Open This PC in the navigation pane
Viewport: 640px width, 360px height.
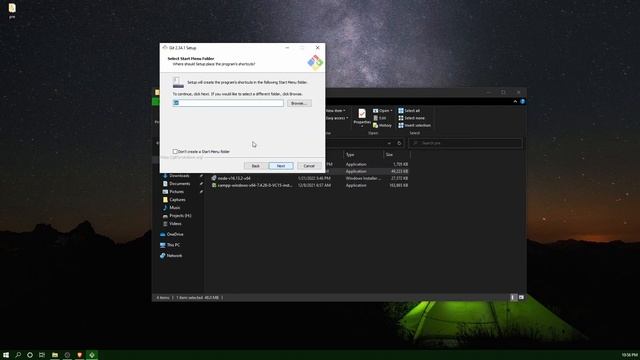[172, 245]
